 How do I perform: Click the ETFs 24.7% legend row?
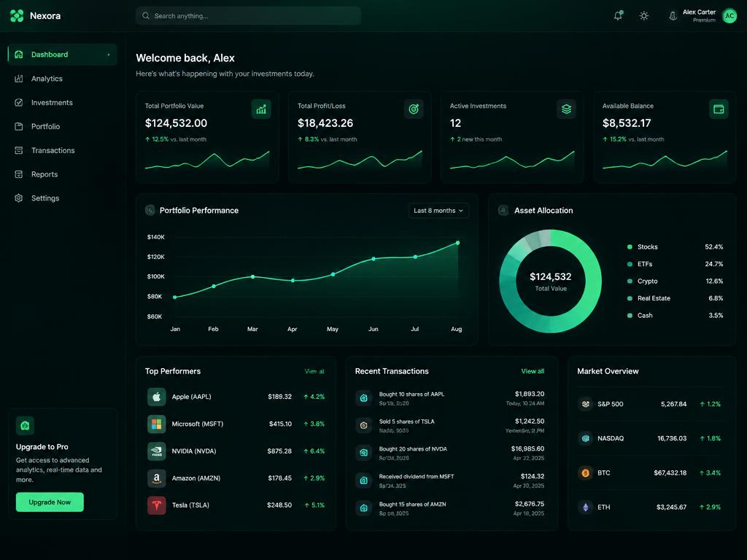675,264
